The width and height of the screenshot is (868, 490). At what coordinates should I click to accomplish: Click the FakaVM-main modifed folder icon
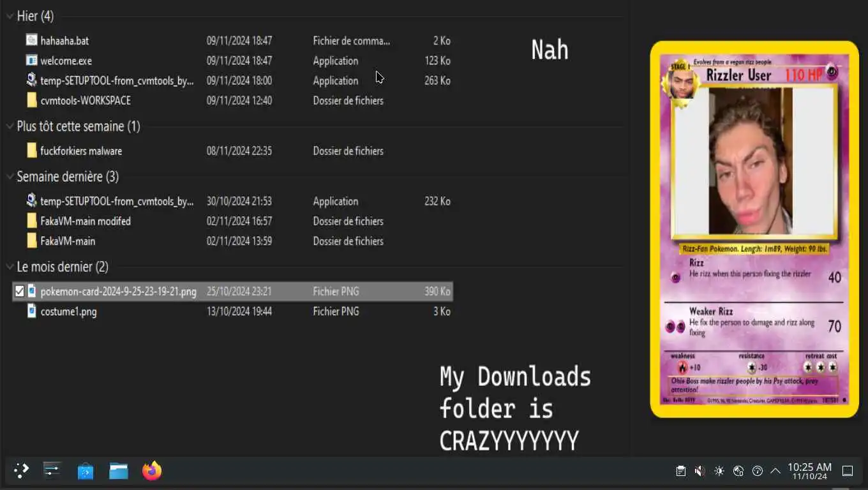(31, 221)
